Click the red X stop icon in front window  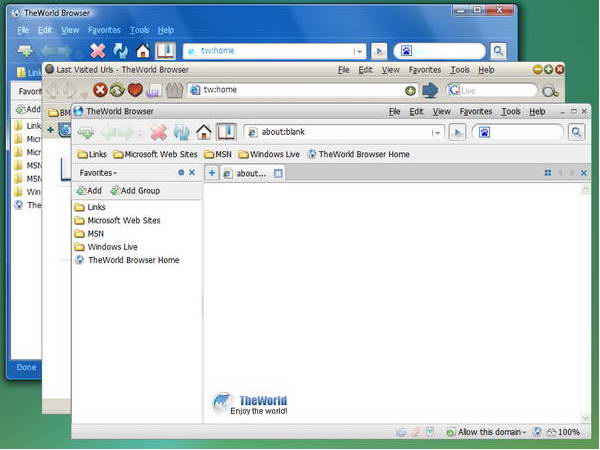pos(158,132)
